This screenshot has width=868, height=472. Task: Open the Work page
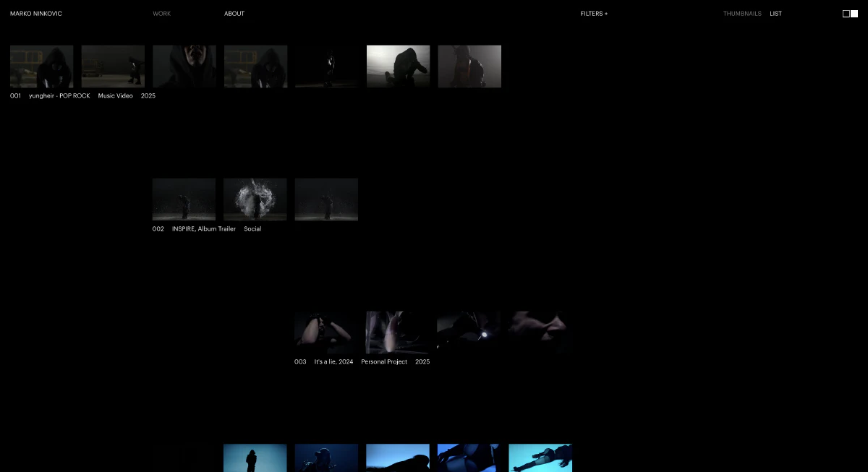point(162,14)
